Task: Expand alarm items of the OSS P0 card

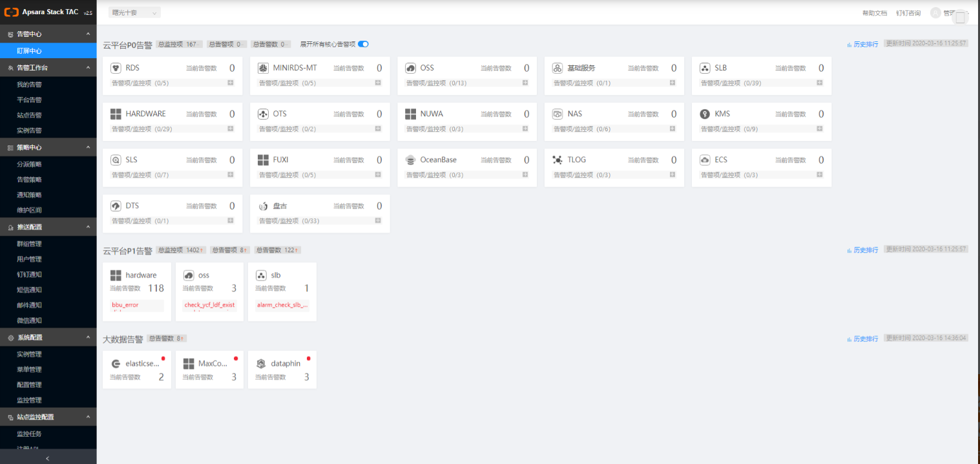Action: pos(525,83)
